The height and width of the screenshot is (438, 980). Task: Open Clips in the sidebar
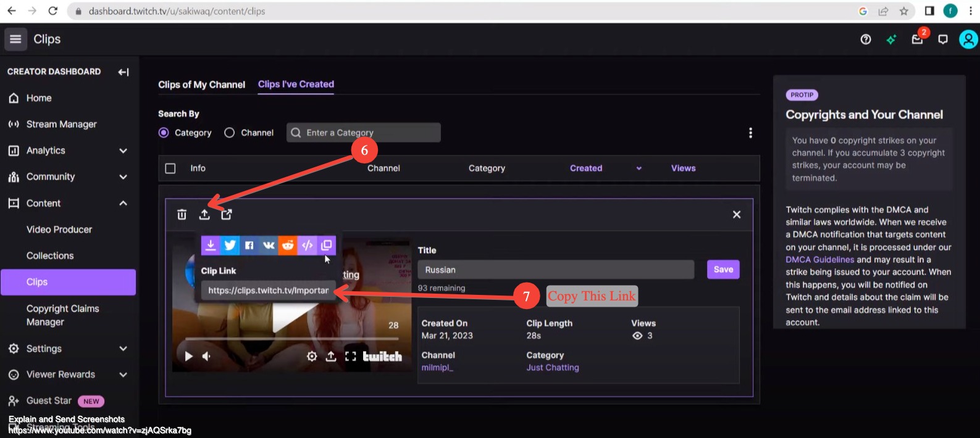(68, 282)
